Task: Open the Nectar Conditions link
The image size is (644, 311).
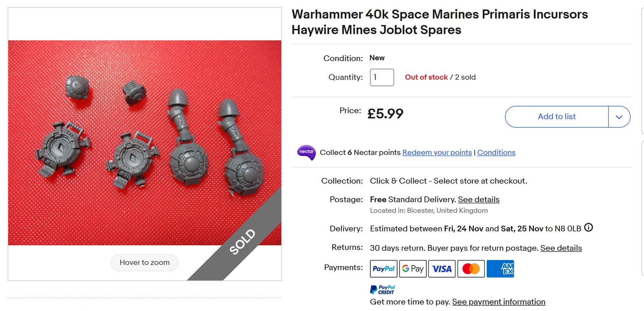Action: [x=496, y=152]
